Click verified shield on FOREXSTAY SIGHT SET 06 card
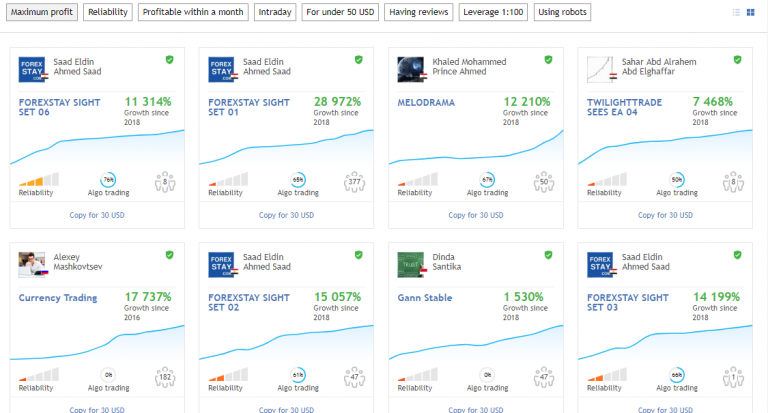Image resolution: width=768 pixels, height=413 pixels. [x=169, y=60]
